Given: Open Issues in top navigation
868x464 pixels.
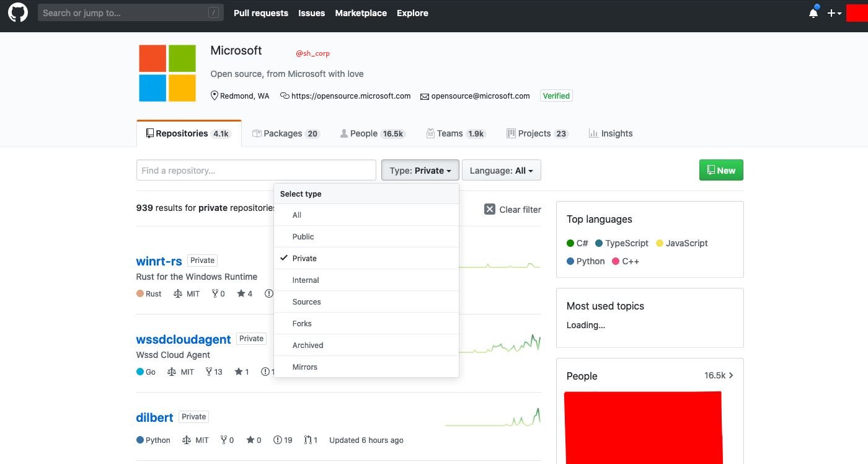Looking at the screenshot, I should tap(311, 13).
